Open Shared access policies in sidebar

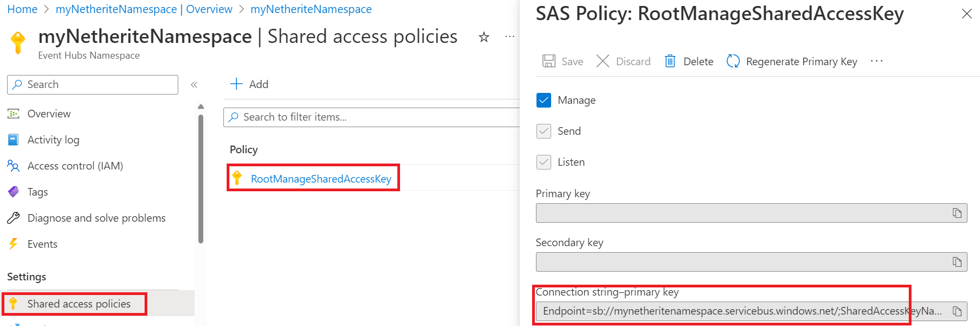coord(79,304)
